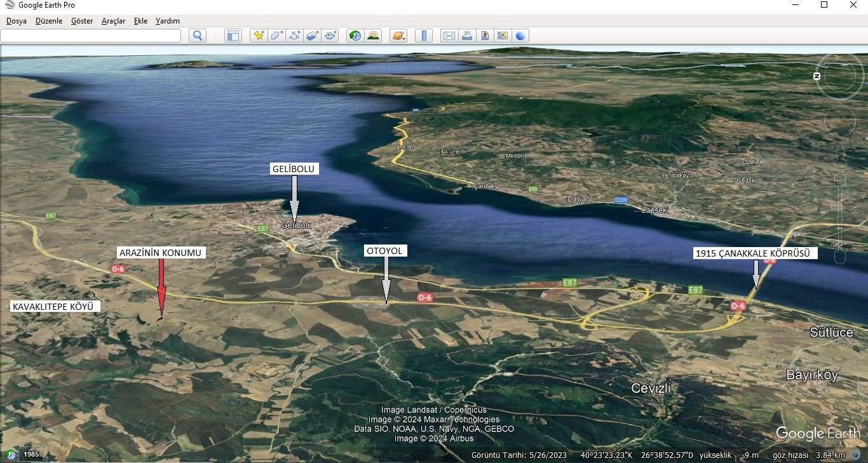Click the email envelope icon
The image size is (868, 463).
pos(449,36)
